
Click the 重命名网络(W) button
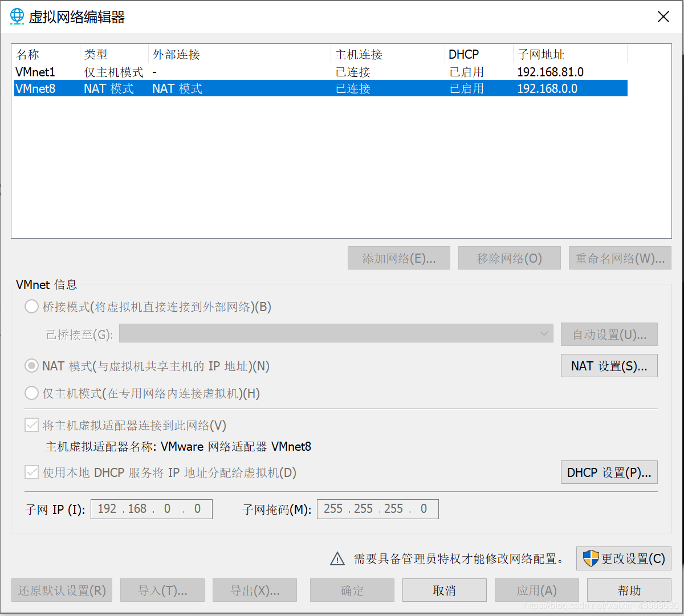click(x=620, y=258)
